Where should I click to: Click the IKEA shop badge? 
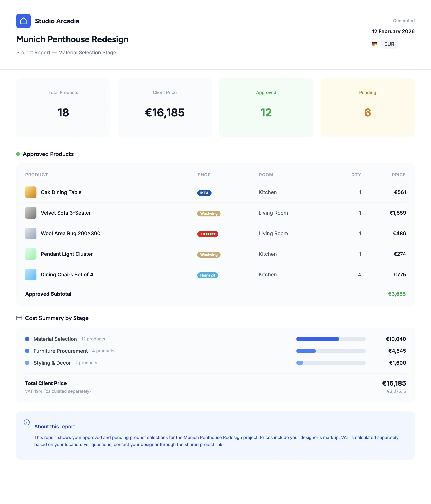pos(204,193)
